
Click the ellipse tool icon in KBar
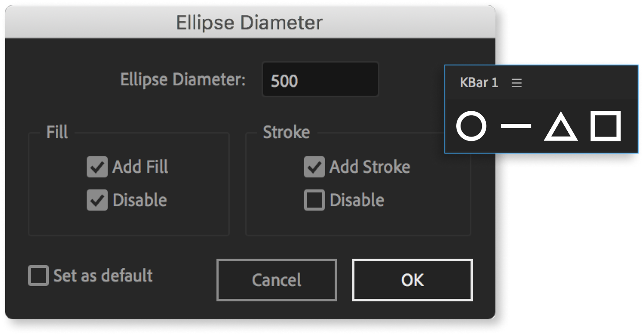coord(471,126)
